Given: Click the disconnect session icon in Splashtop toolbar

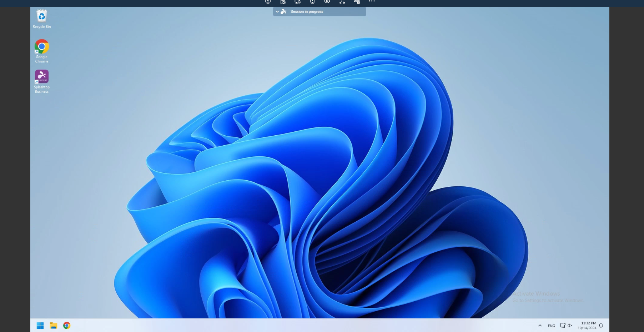Looking at the screenshot, I should pos(267,2).
